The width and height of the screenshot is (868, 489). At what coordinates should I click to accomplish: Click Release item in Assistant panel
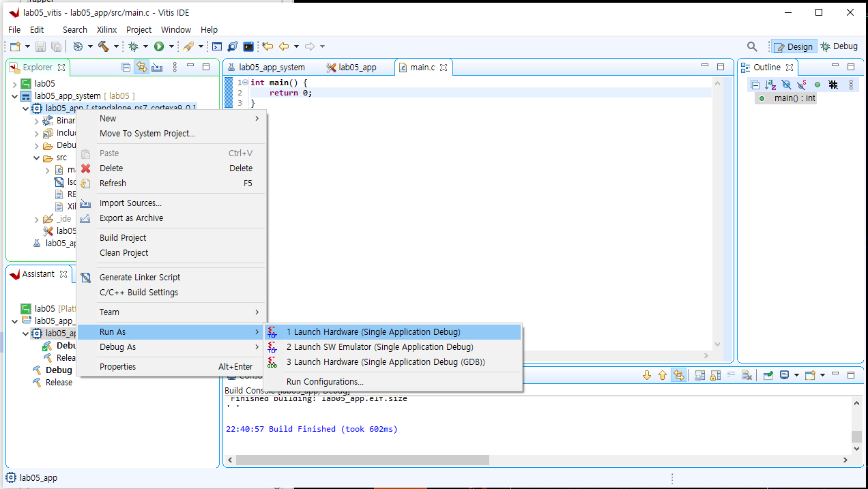coord(58,383)
